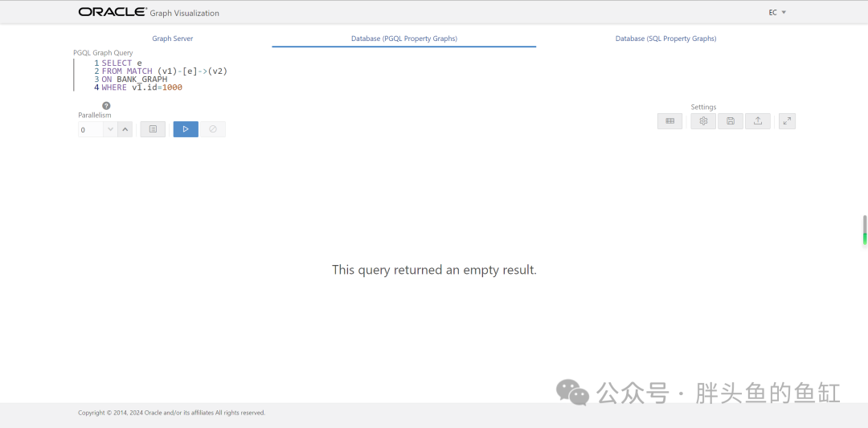Decrease Parallelism with down arrow
Viewport: 868px width, 428px height.
tap(111, 129)
